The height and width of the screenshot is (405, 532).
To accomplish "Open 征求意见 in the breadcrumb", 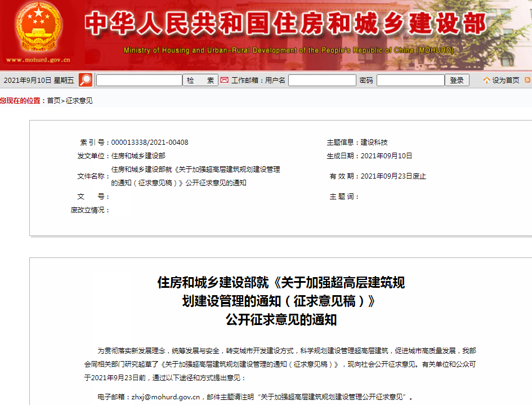I will click(x=79, y=101).
